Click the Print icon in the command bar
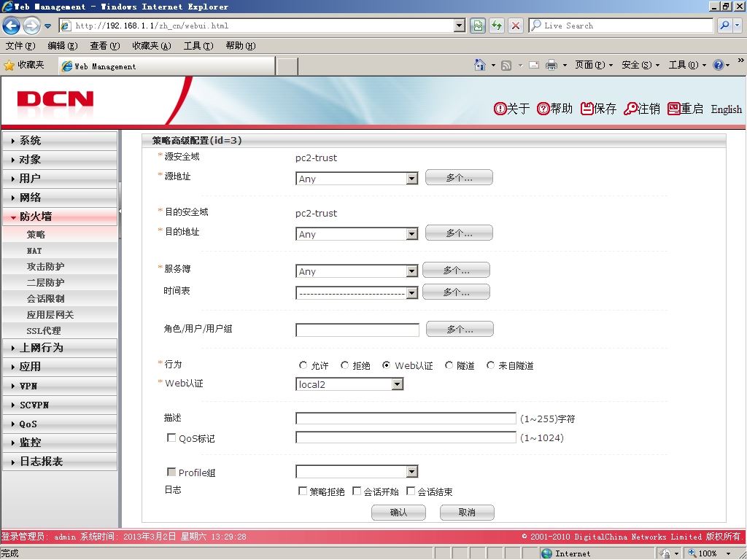 tap(551, 65)
